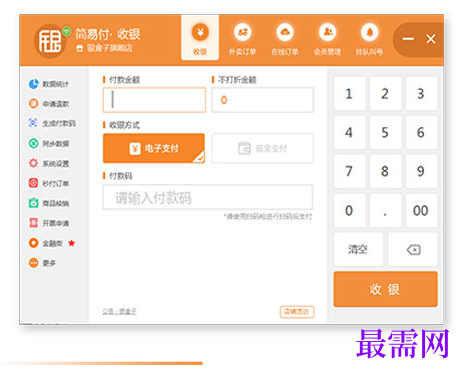Viewport: 468px width, 375px height.
Task: Open 数据统计 data statistics in sidebar
Action: click(49, 84)
